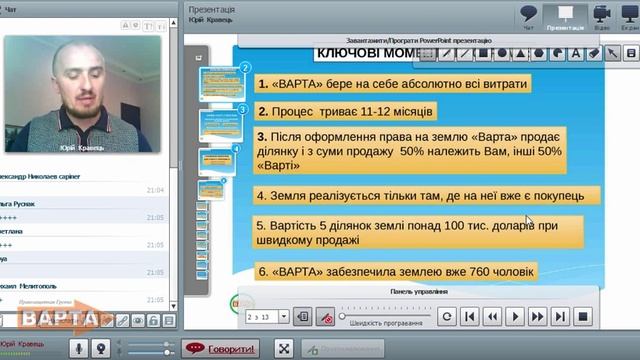The height and width of the screenshot is (360, 640).
Task: Open slide 4 thumbnail
Action: point(217,162)
